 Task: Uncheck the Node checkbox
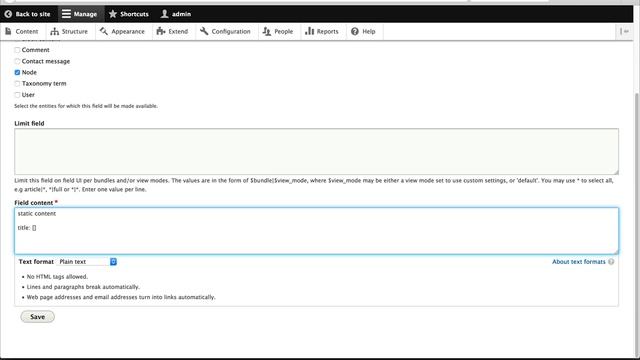coord(17,72)
